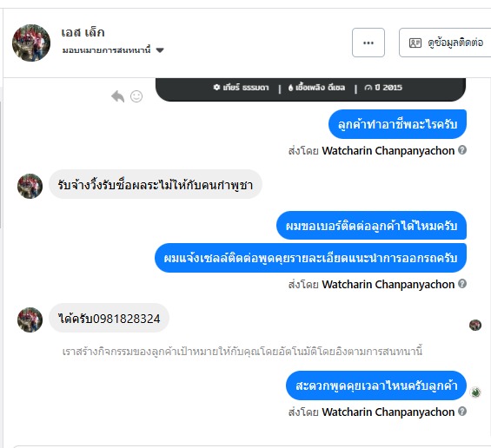The height and width of the screenshot is (448, 491).
Task: Click the small seen-by avatar at right
Action: 475,325
